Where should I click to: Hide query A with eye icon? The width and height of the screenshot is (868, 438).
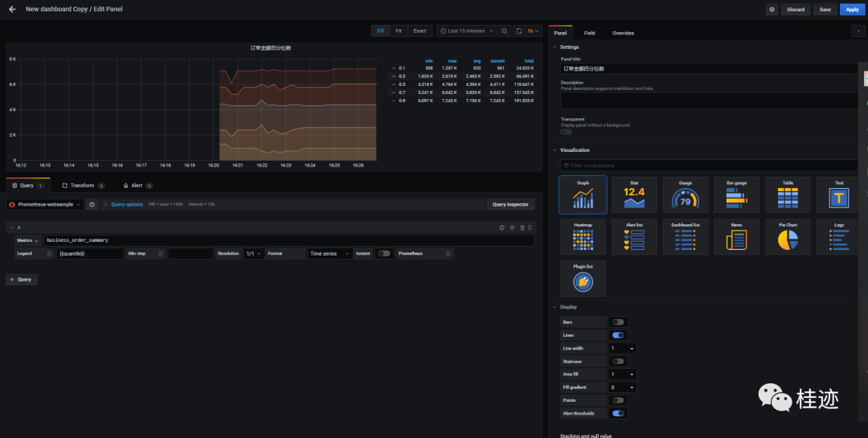tap(512, 227)
